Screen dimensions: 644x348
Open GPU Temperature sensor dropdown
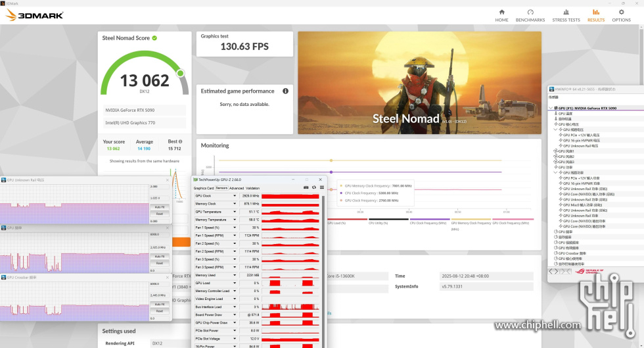235,212
